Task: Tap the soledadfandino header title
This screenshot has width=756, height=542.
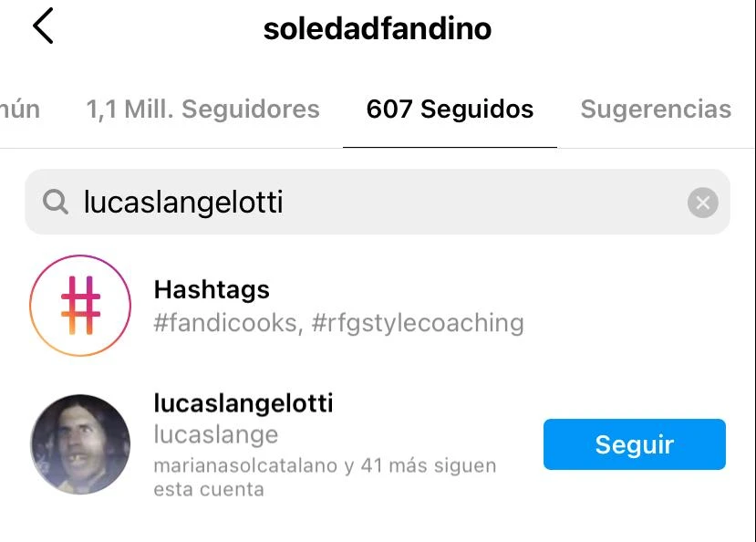Action: pos(378,28)
